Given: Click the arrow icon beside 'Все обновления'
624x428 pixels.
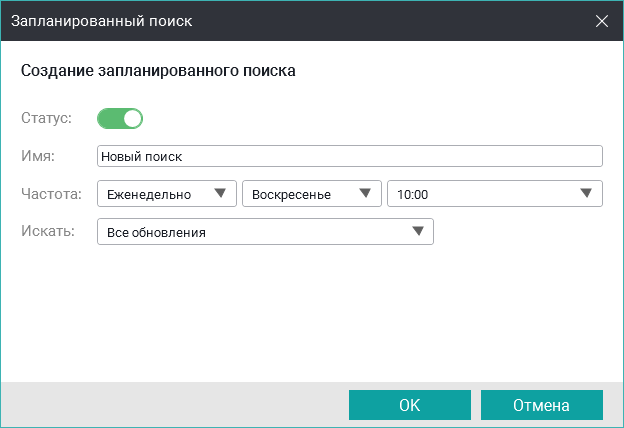Looking at the screenshot, I should coord(418,233).
